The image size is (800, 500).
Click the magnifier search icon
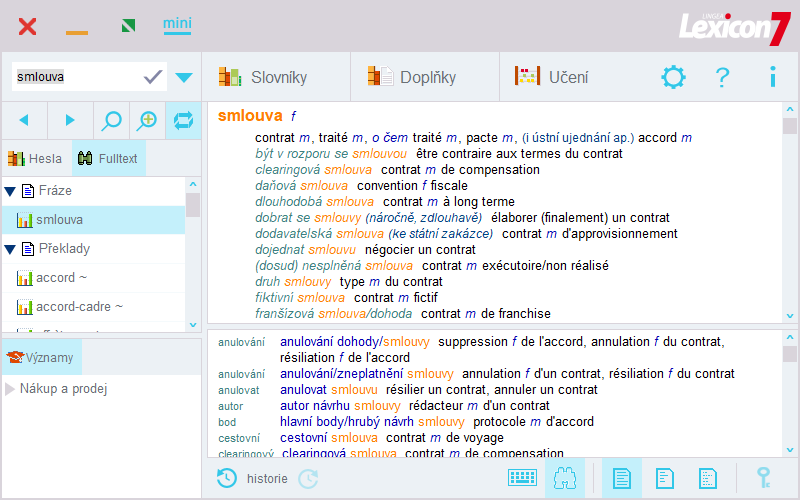(112, 121)
